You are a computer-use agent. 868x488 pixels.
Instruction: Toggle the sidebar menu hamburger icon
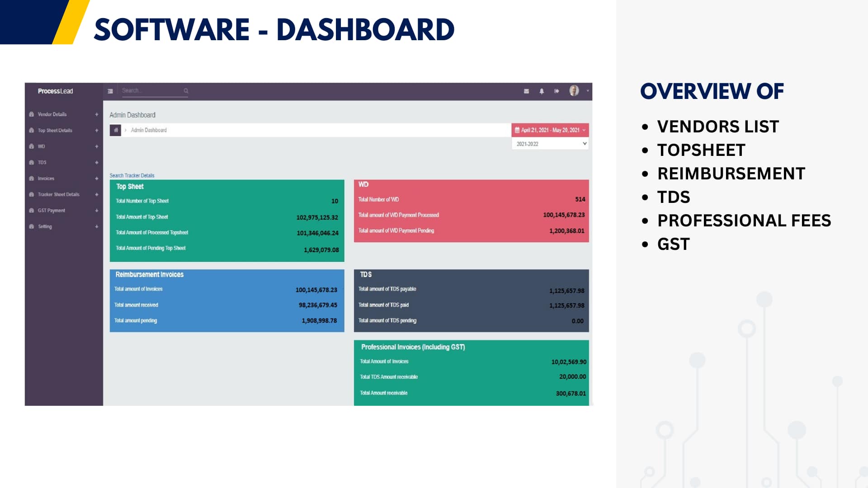pos(110,91)
